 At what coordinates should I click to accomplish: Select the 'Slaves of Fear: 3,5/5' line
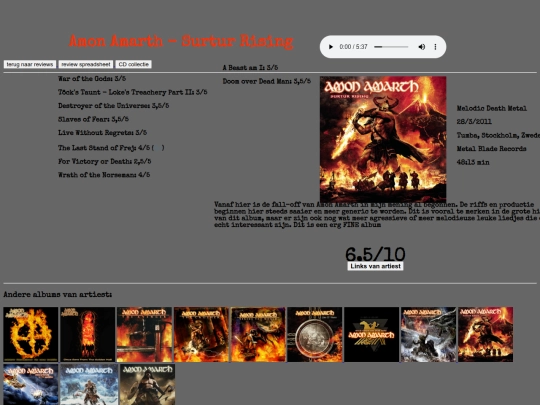pyautogui.click(x=93, y=119)
